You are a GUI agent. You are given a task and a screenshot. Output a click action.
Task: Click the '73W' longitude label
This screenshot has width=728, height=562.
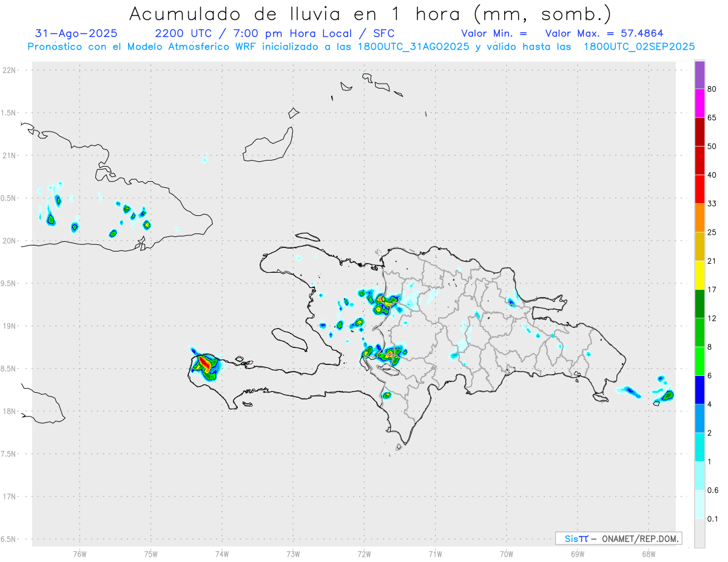tap(293, 554)
